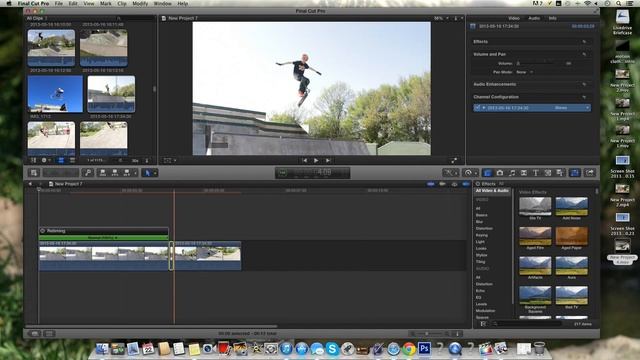Switch browser to list view
Viewport: 640px width, 360px height.
pyautogui.click(x=72, y=160)
